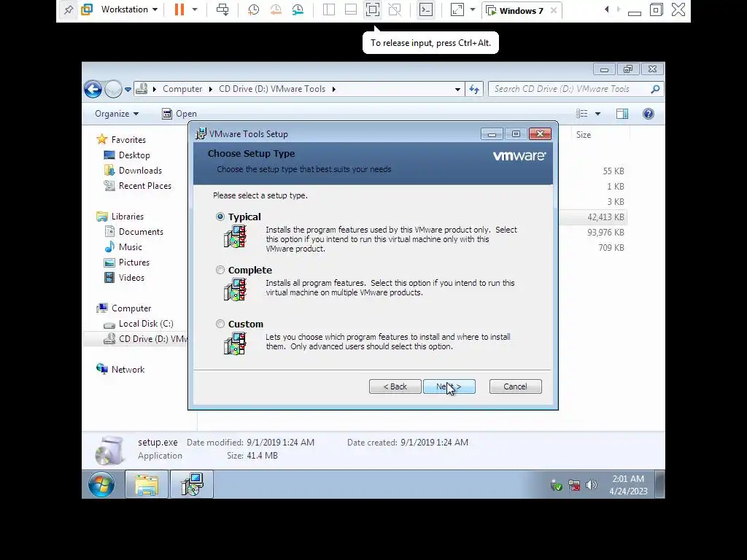Toggle the library sidebar view icon
747x560 pixels.
(329, 9)
